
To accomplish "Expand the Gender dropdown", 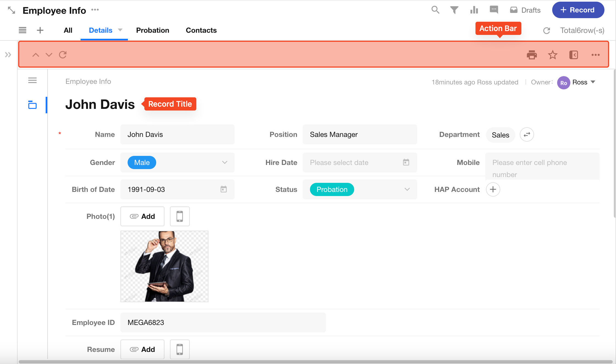I will tap(224, 162).
